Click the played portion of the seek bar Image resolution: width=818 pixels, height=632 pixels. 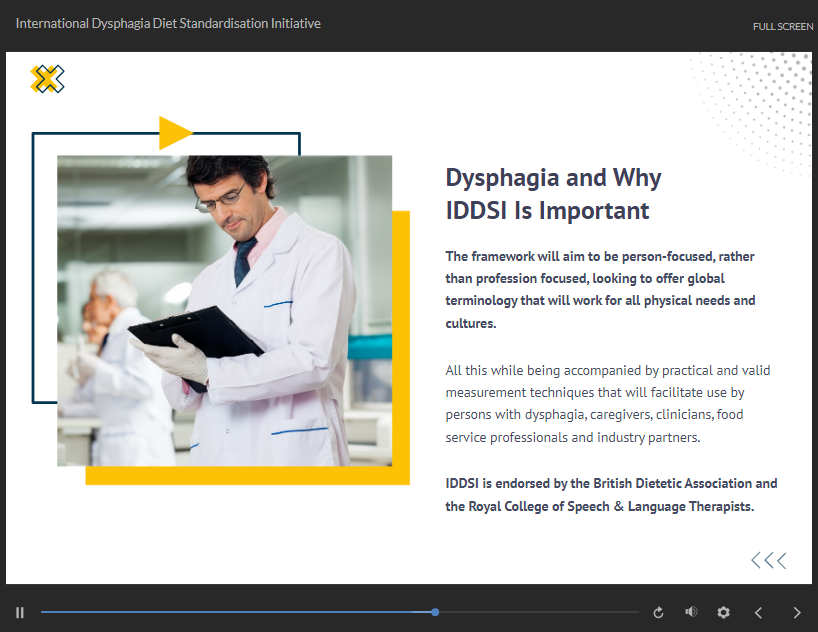pos(230,612)
